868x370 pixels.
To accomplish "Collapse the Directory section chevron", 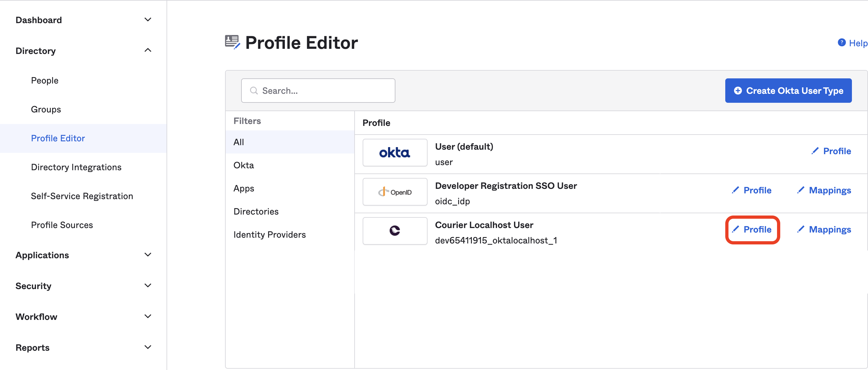I will [148, 50].
